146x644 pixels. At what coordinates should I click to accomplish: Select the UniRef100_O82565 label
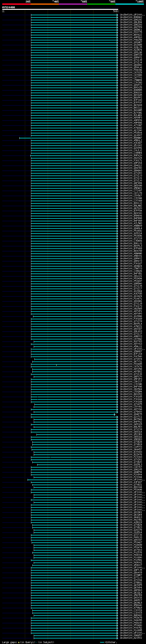[x=131, y=308]
